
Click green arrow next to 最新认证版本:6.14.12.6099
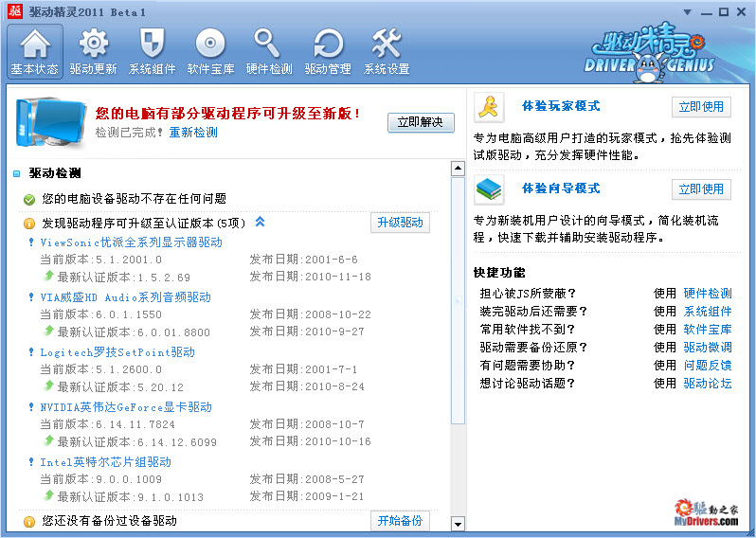pyautogui.click(x=48, y=440)
